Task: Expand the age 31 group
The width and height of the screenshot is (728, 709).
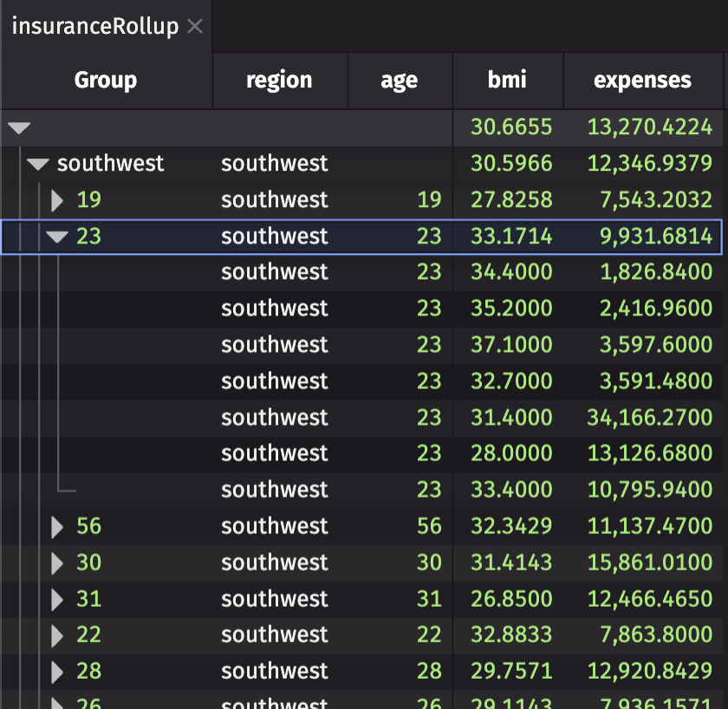Action: point(57,599)
